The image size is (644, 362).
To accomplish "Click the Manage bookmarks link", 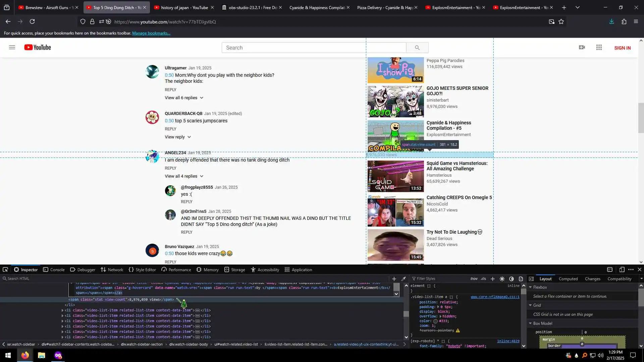I will pyautogui.click(x=151, y=33).
